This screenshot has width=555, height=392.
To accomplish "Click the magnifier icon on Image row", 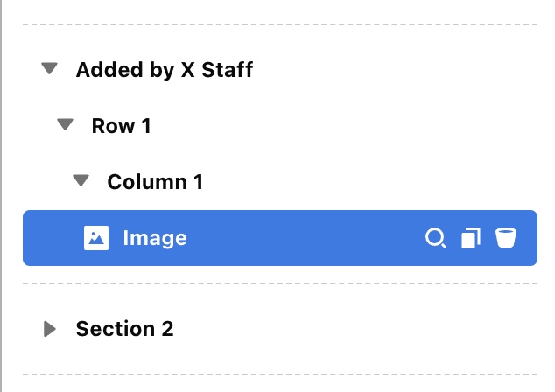I will [436, 238].
